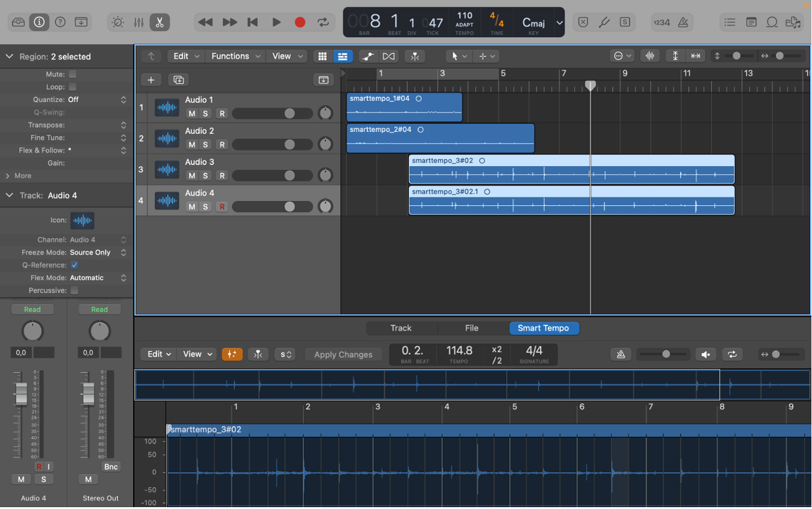The height and width of the screenshot is (509, 812).
Task: Check the Percussive checkbox
Action: pos(74,291)
